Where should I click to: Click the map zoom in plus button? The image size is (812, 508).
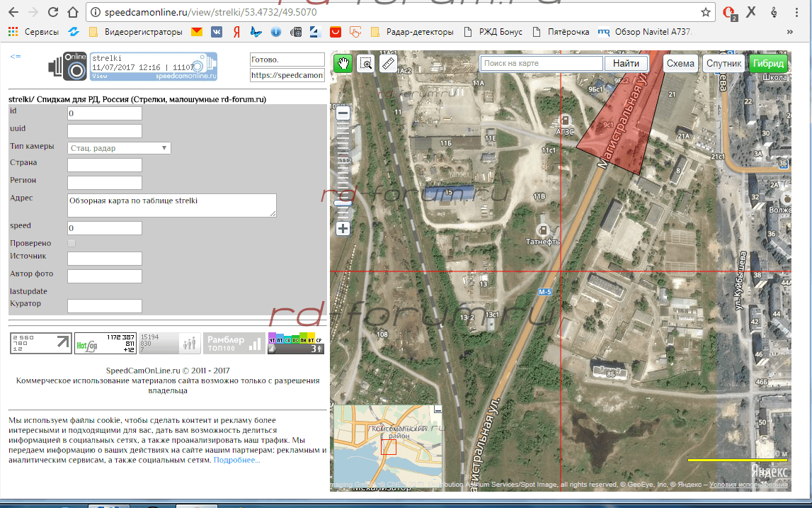343,228
